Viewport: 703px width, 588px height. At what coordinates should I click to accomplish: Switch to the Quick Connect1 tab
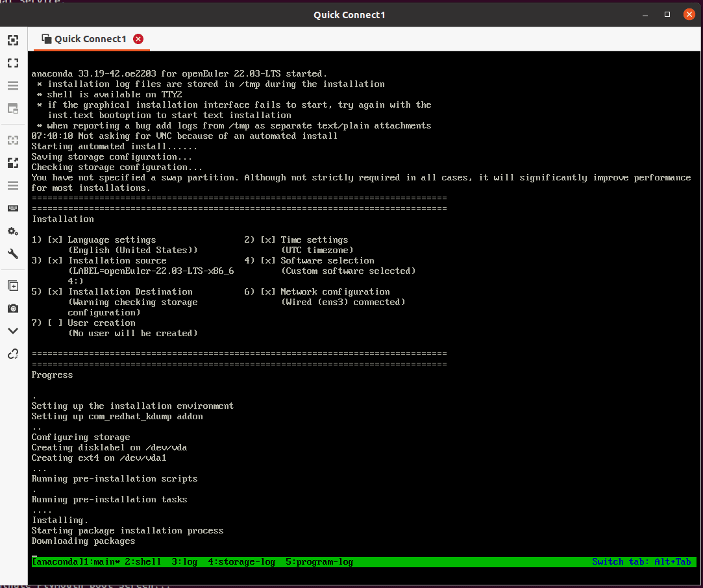coord(92,39)
